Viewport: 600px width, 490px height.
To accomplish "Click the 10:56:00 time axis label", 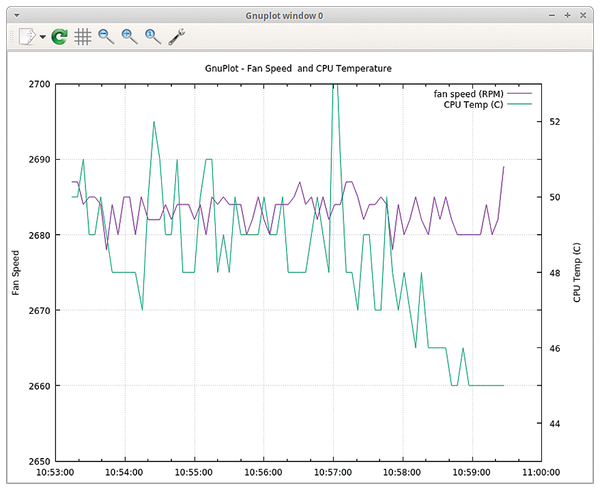I will (x=263, y=472).
